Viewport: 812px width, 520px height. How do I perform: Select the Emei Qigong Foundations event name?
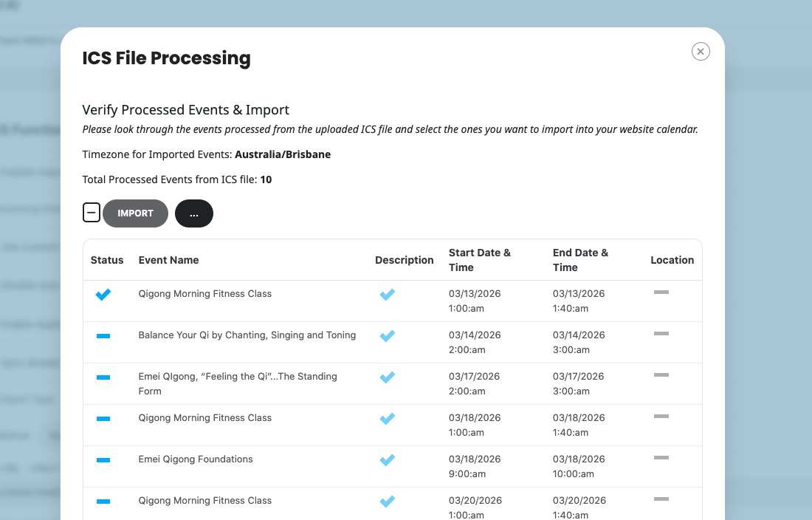coord(196,459)
